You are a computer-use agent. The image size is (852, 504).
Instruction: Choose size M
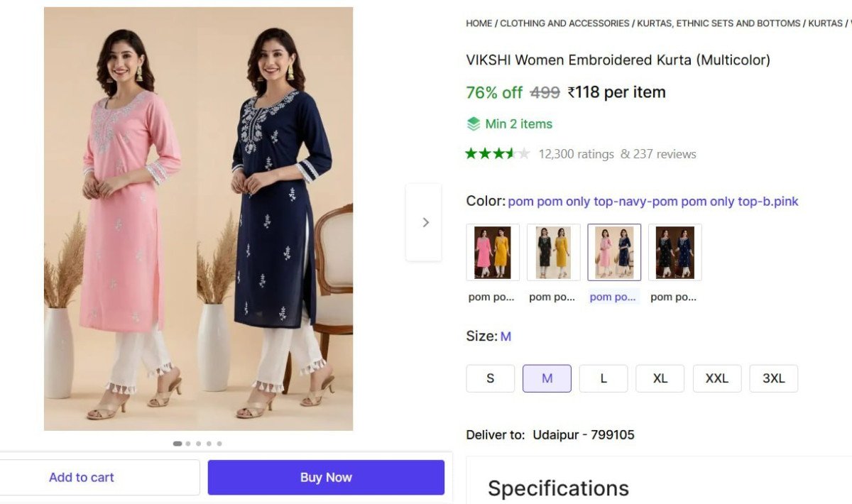click(x=547, y=378)
